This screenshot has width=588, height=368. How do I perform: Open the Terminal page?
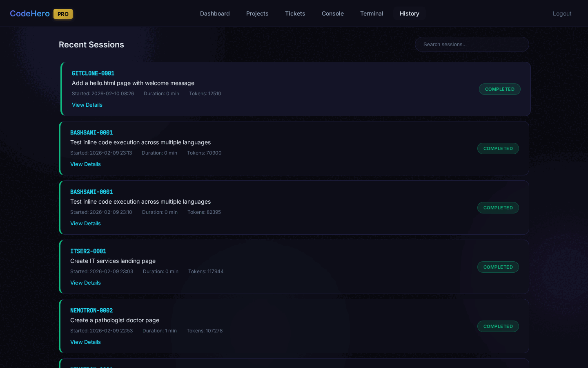point(372,13)
